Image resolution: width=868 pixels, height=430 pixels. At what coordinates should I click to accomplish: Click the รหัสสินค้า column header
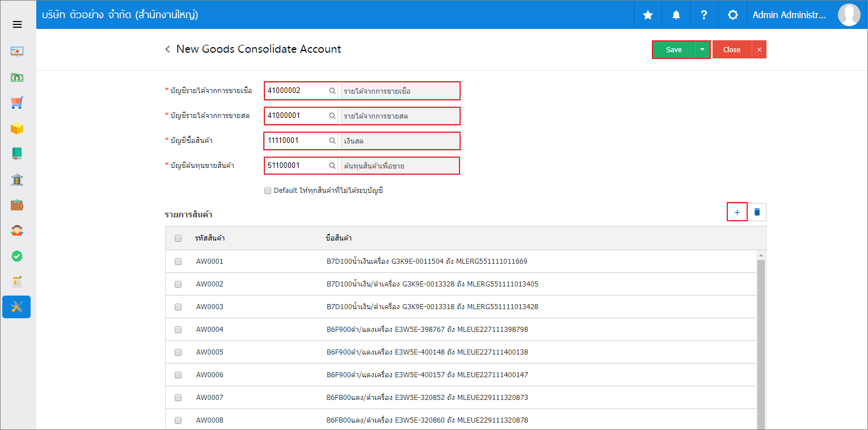[x=209, y=238]
